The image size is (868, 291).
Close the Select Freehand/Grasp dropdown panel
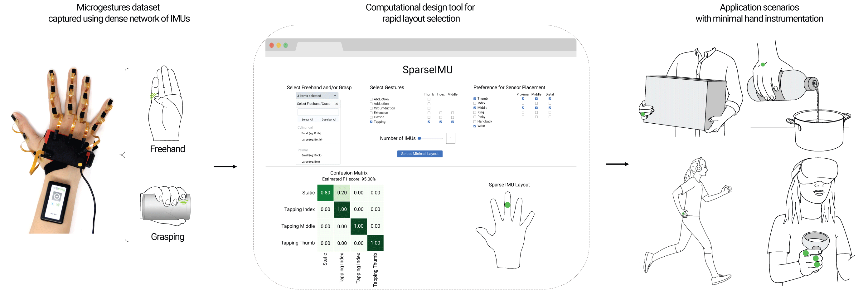pos(336,104)
